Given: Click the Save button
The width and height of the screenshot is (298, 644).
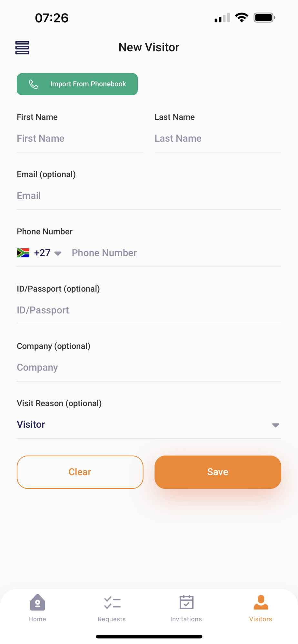Looking at the screenshot, I should tap(218, 472).
